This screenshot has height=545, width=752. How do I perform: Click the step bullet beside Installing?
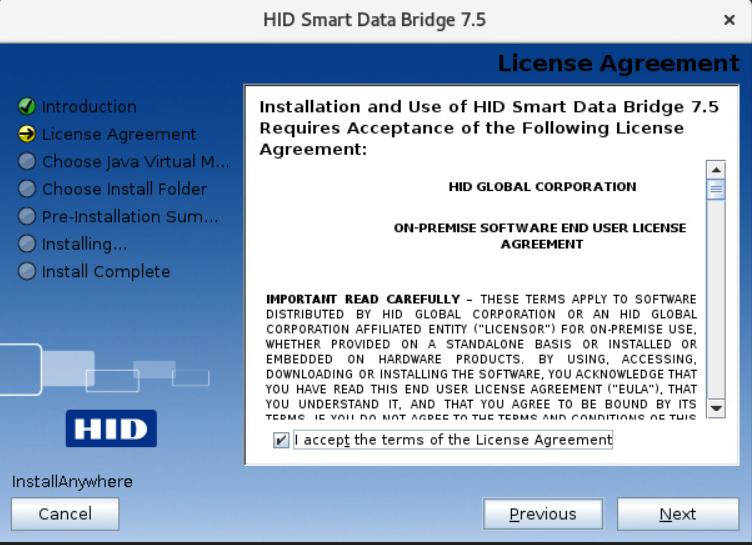click(27, 244)
